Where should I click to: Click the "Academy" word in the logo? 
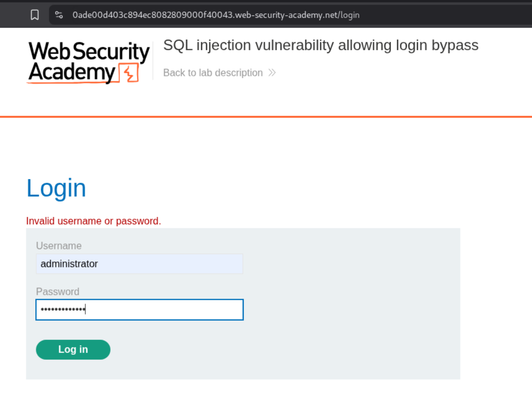click(71, 73)
